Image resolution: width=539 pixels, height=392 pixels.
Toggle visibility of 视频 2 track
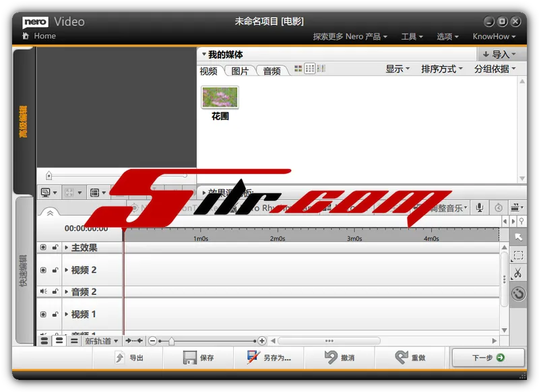pyautogui.click(x=43, y=270)
